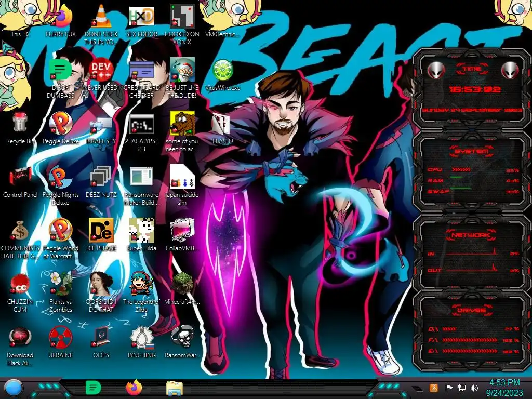
Task: Select Download Black Ali desktop icon
Action: pos(20,346)
